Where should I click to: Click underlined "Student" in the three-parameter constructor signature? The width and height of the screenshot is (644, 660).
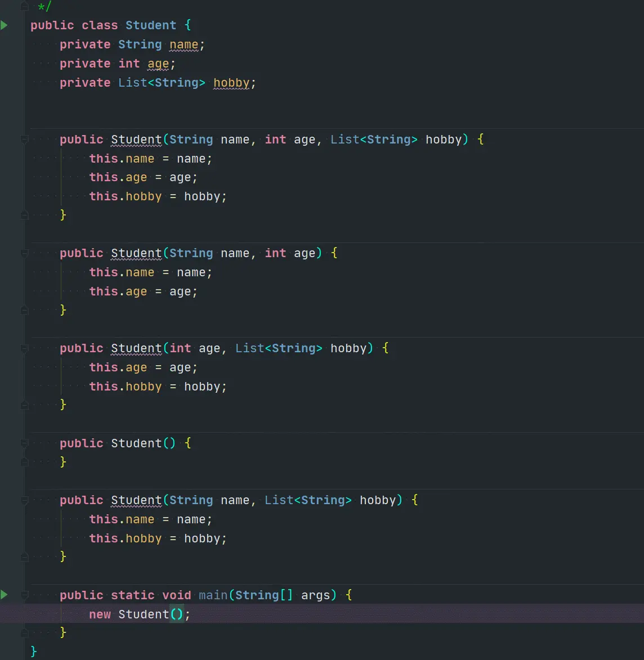[x=136, y=140]
